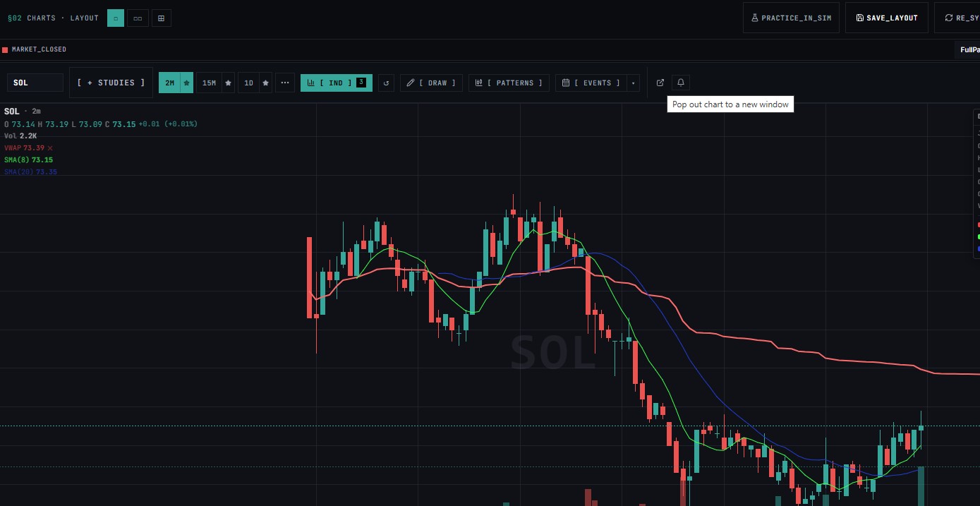Screen dimensions: 980x506
Task: Click the chart reset refresh arrow icon
Action: [x=386, y=83]
